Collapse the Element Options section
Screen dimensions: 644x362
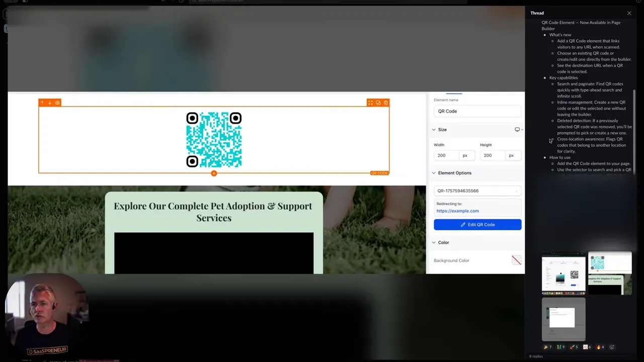tap(434, 173)
